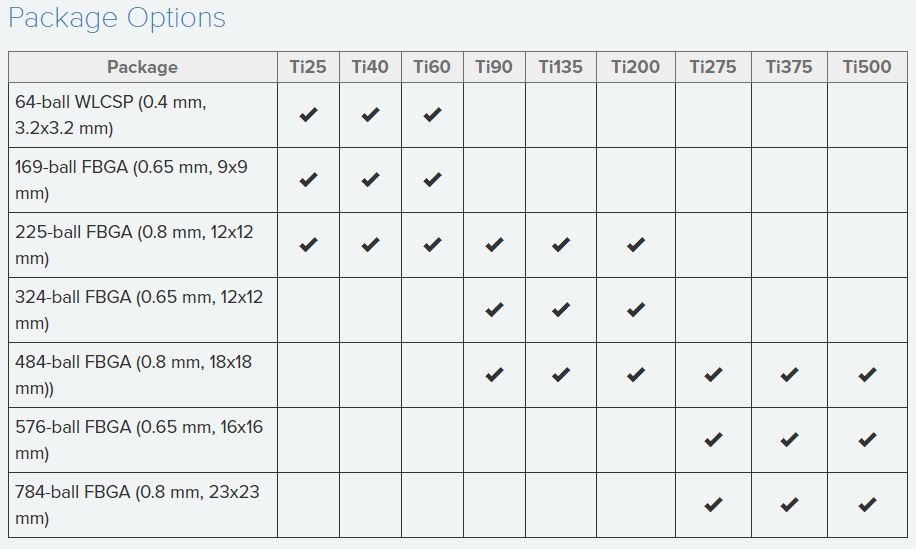This screenshot has width=916, height=549.
Task: Click the Ti25 checkmark for 64-ball WLCSP
Action: pos(308,115)
